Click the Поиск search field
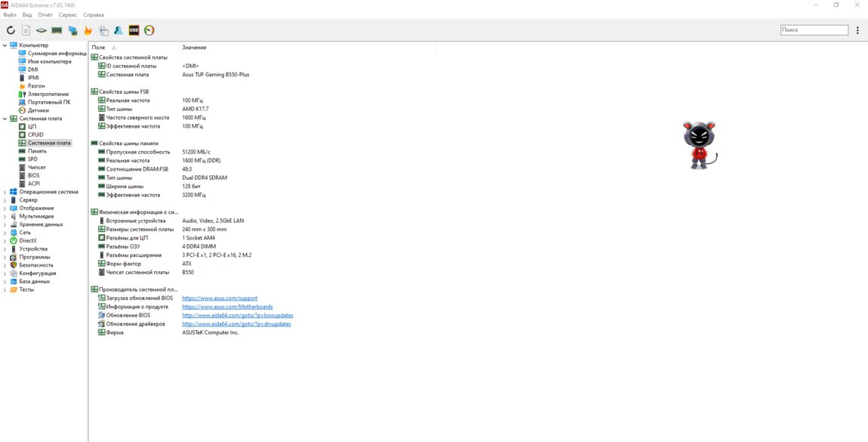 [814, 30]
